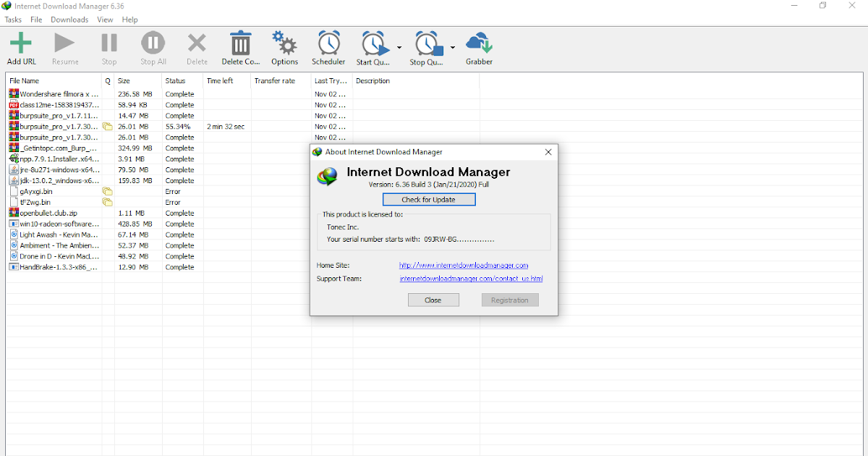Select the Drone in D - Kevin MacL file row
Image resolution: width=868 pixels, height=456 pixels.
159,256
